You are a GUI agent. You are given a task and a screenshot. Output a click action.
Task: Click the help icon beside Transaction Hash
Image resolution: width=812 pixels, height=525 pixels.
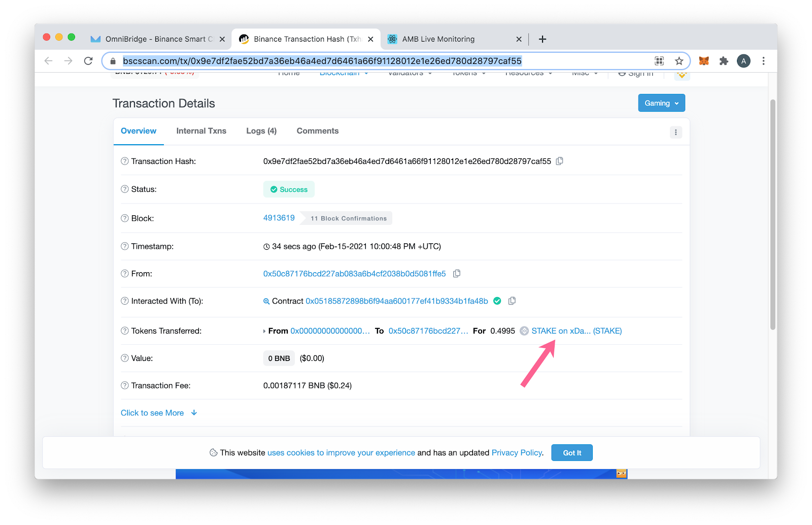[125, 161]
